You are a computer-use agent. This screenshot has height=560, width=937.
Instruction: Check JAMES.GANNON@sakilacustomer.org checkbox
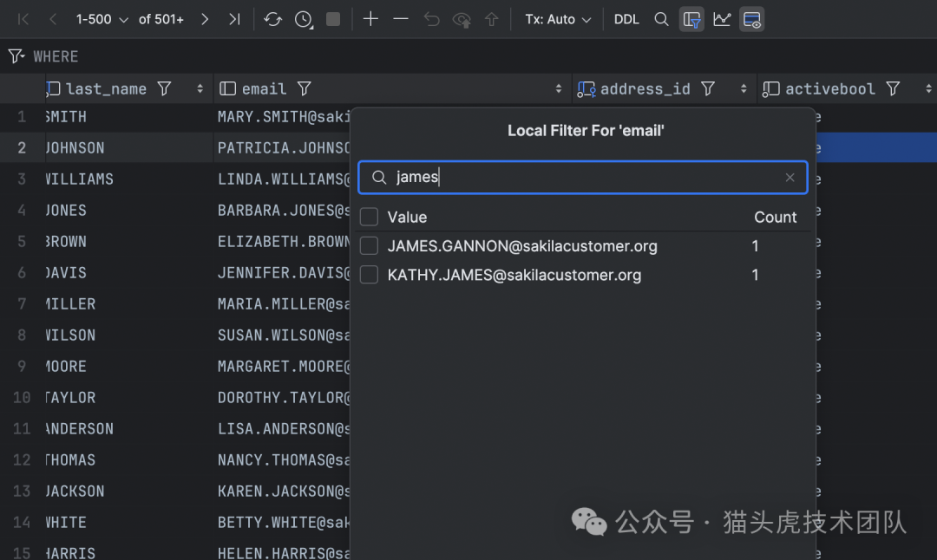tap(370, 245)
